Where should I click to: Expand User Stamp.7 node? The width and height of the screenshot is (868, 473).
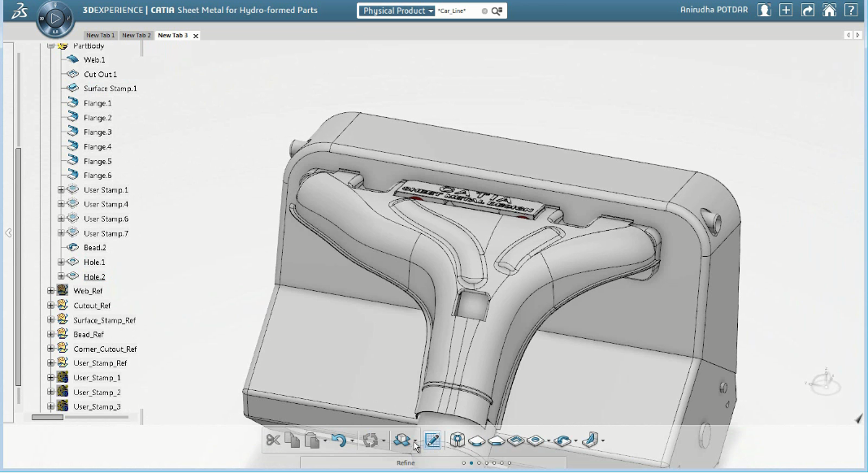click(61, 233)
